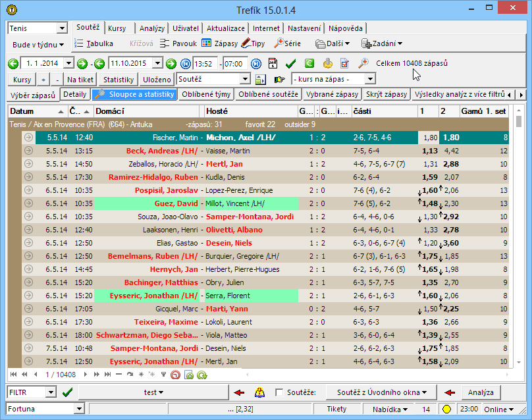
Task: Click the pointing hand icon beside Soutěž combo
Action: (x=279, y=80)
